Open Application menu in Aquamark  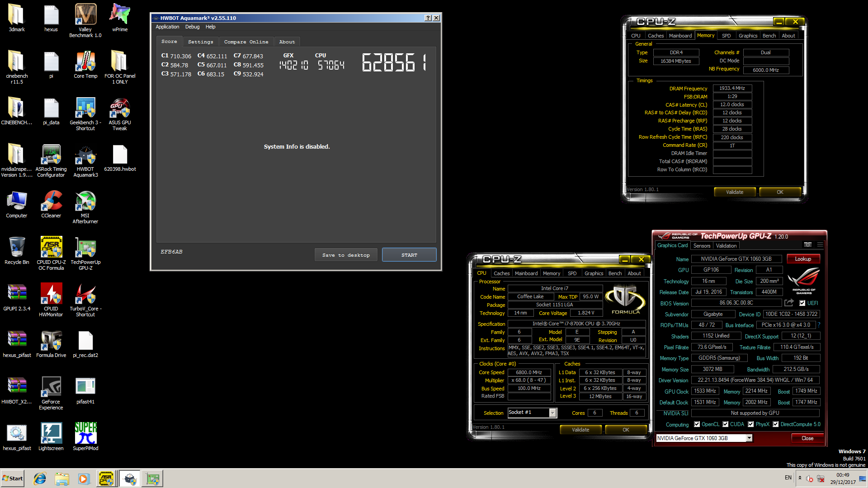[167, 27]
